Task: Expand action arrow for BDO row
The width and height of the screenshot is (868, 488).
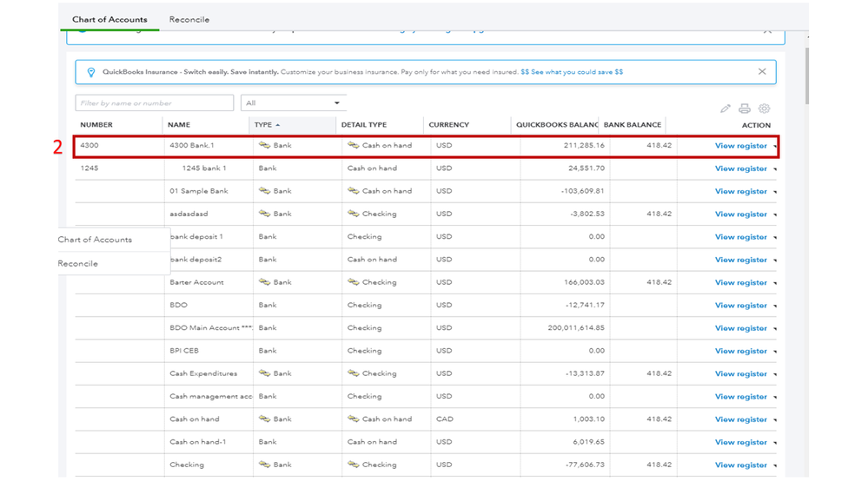Action: 774,306
